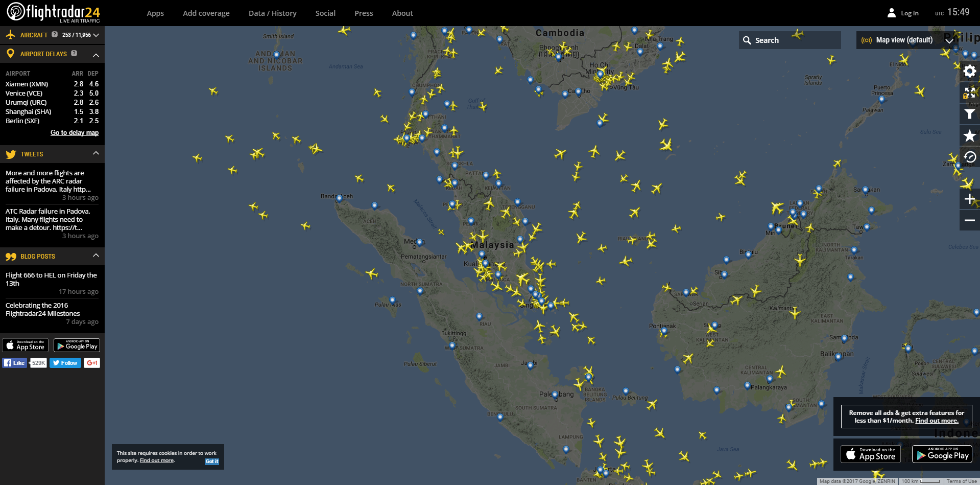Open the map settings gear icon
This screenshot has height=485, width=980.
tap(969, 71)
